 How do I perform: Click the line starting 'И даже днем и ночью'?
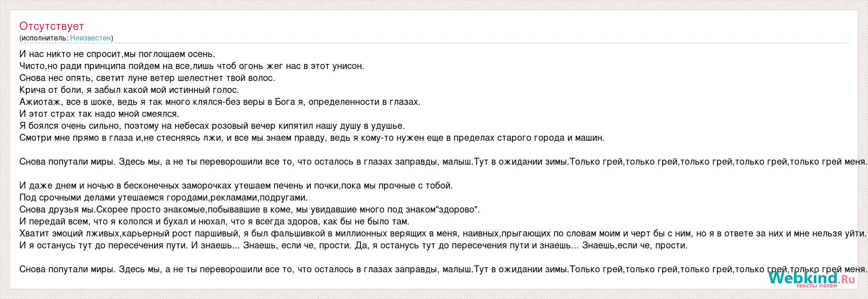point(236,186)
